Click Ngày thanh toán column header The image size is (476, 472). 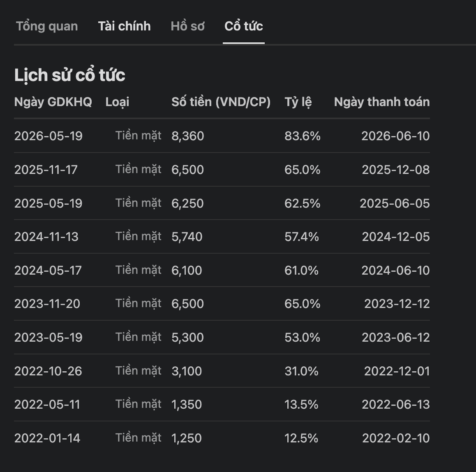[382, 102]
